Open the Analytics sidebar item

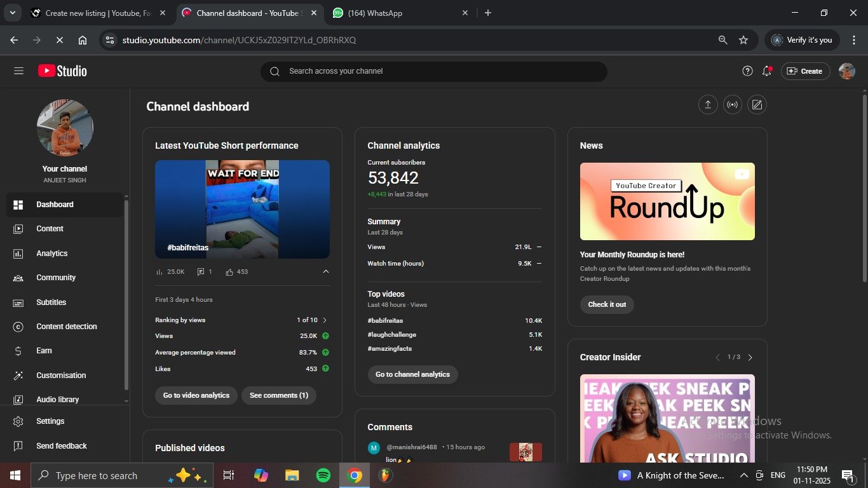click(x=51, y=254)
